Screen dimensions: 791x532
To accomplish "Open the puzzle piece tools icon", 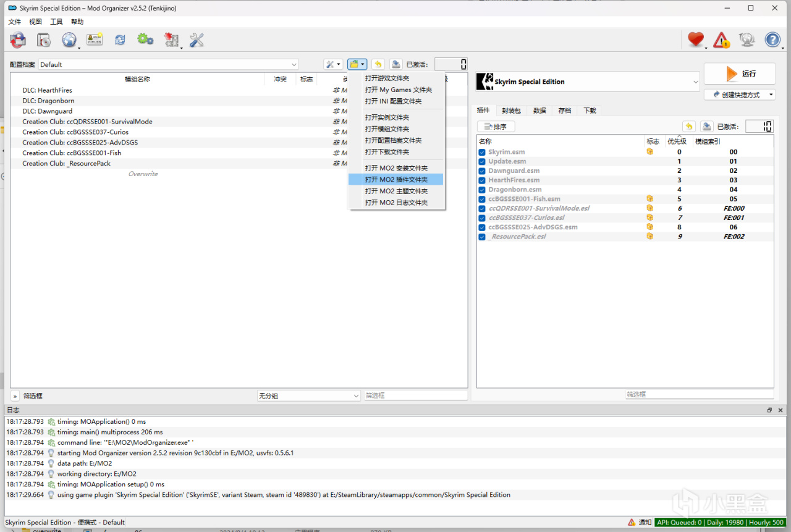I will (171, 40).
